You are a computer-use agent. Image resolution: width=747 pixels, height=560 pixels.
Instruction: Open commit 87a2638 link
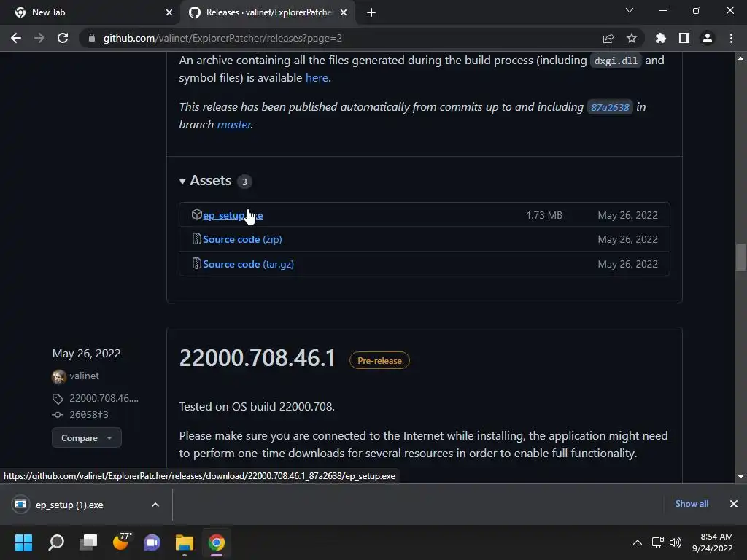610,108
